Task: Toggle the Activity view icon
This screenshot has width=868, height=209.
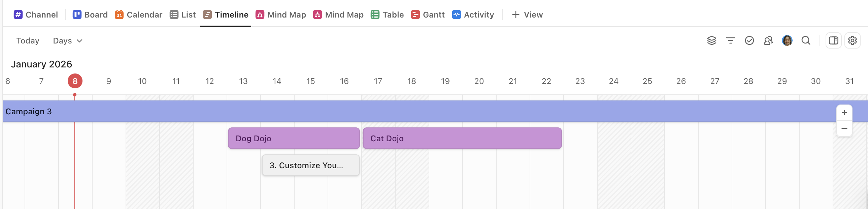Action: pyautogui.click(x=473, y=14)
